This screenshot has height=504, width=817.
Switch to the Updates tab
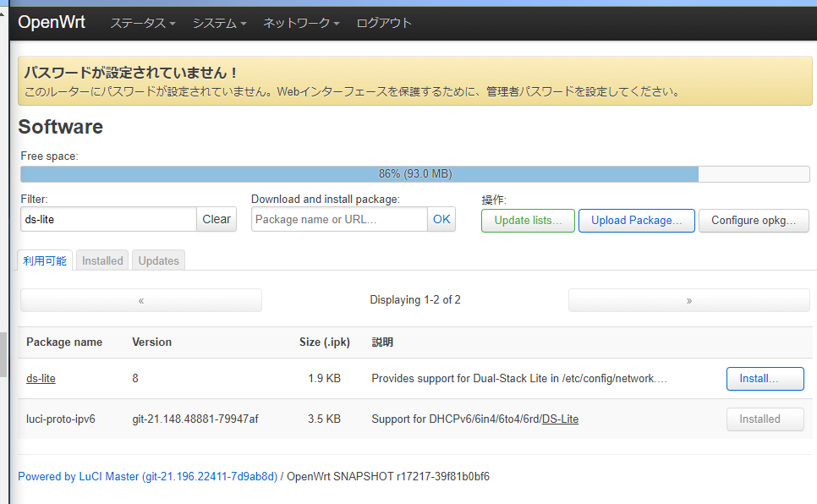pos(158,260)
